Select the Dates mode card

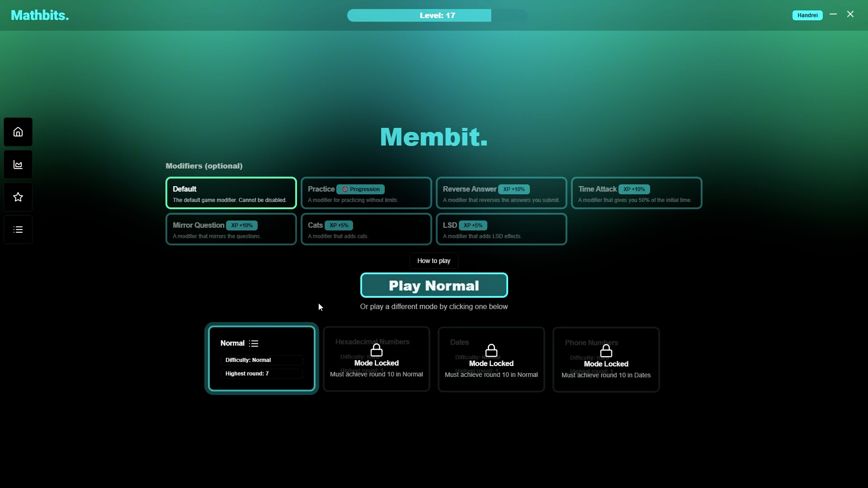click(x=491, y=359)
